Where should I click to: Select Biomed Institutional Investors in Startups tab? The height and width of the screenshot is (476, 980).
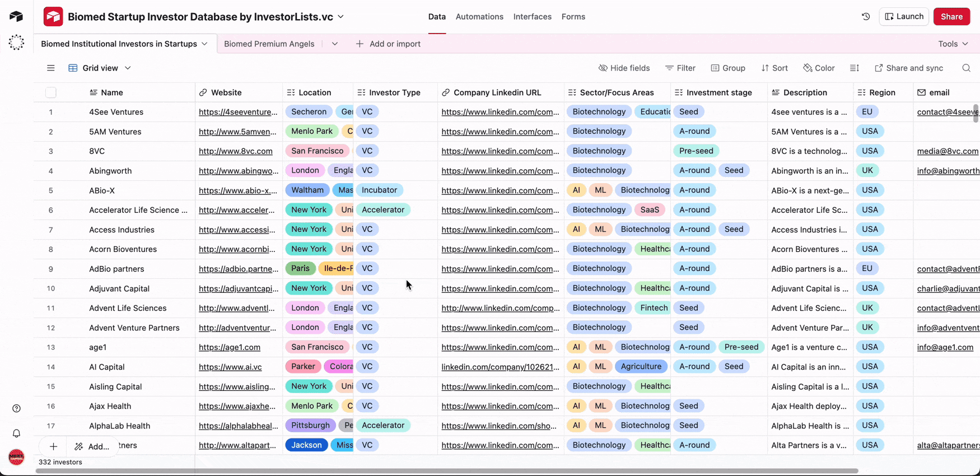[x=119, y=44]
